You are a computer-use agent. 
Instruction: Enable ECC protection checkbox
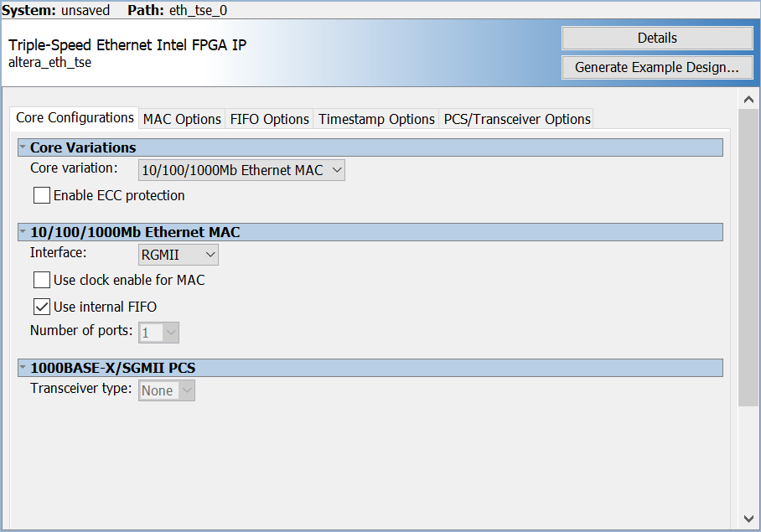point(42,195)
